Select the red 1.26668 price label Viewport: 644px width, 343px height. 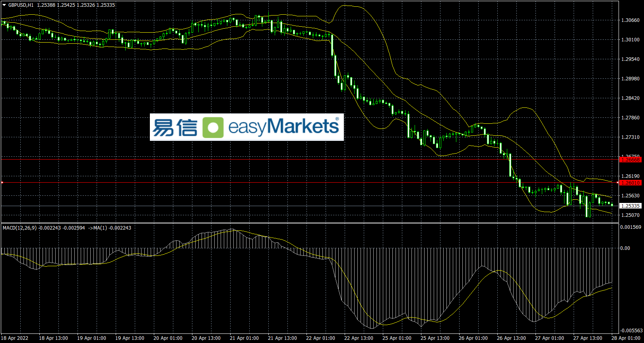click(631, 160)
